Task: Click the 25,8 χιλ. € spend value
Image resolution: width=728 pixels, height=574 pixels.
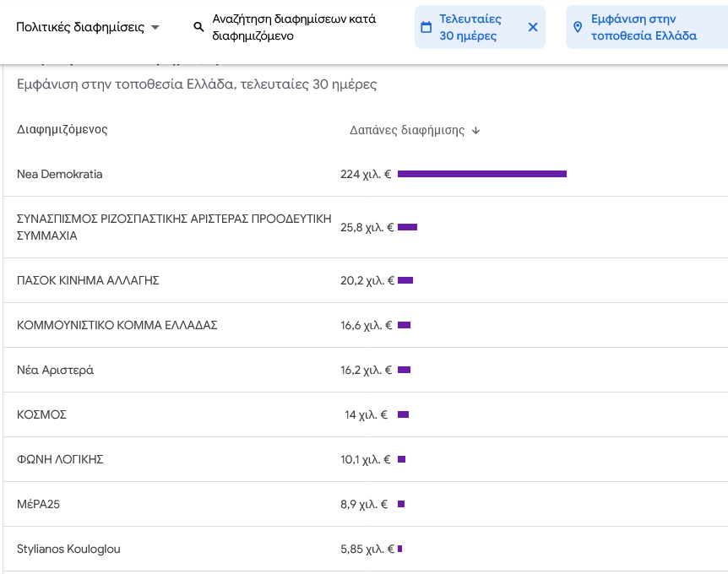Action: 367,227
